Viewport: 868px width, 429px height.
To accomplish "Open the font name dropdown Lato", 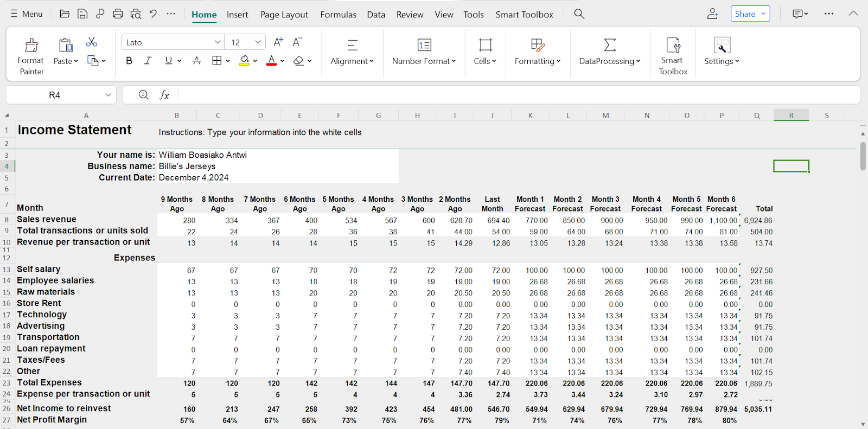I will click(x=218, y=42).
